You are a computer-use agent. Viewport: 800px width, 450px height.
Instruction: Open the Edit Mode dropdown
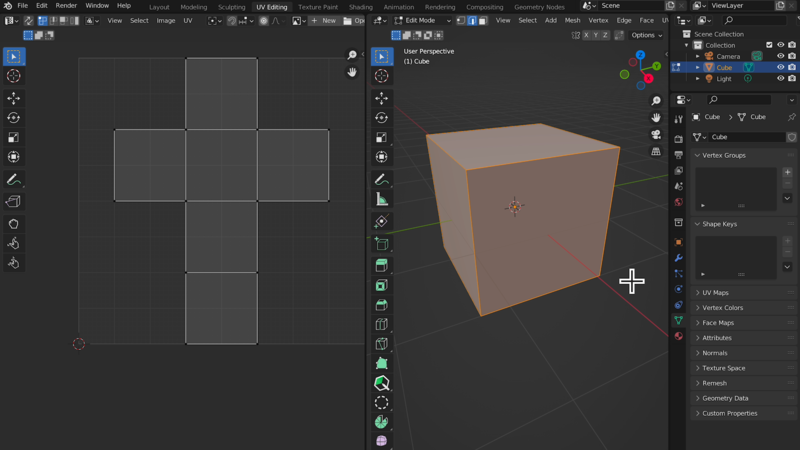tap(423, 20)
